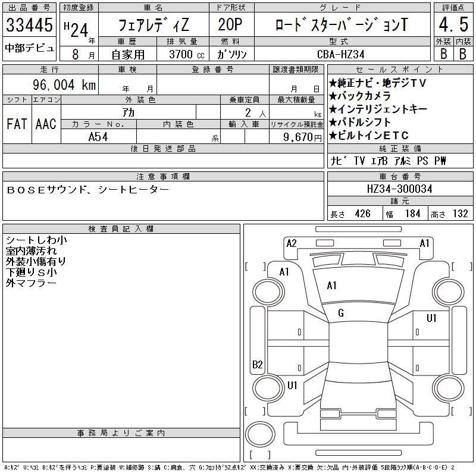Image resolution: width=476 pixels, height=476 pixels.
Task: Select lot number 33445
Action: pyautogui.click(x=30, y=26)
